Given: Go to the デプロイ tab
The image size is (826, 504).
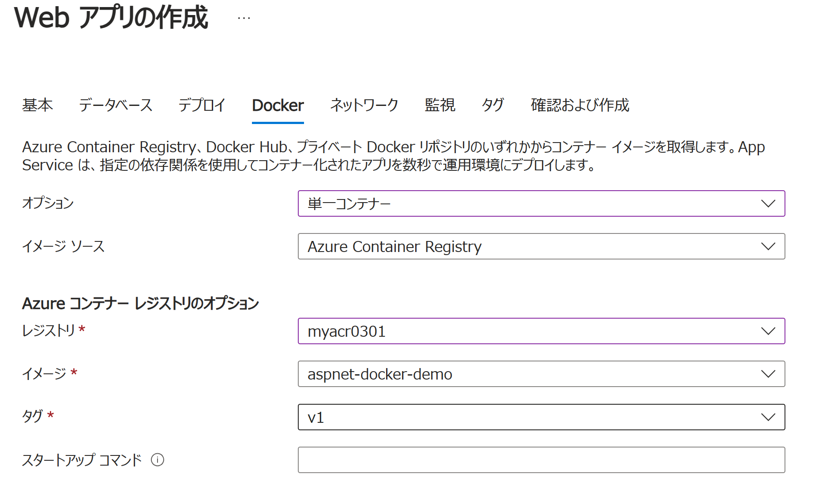Looking at the screenshot, I should tap(202, 105).
